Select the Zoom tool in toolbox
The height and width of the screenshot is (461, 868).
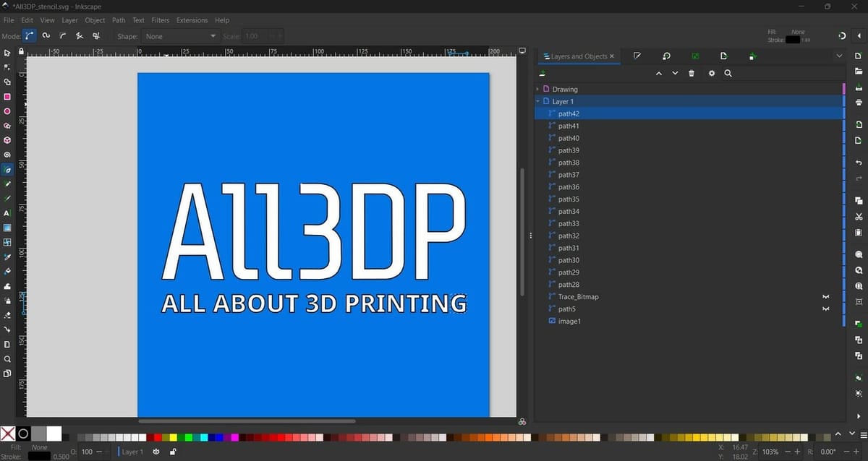tap(7, 359)
